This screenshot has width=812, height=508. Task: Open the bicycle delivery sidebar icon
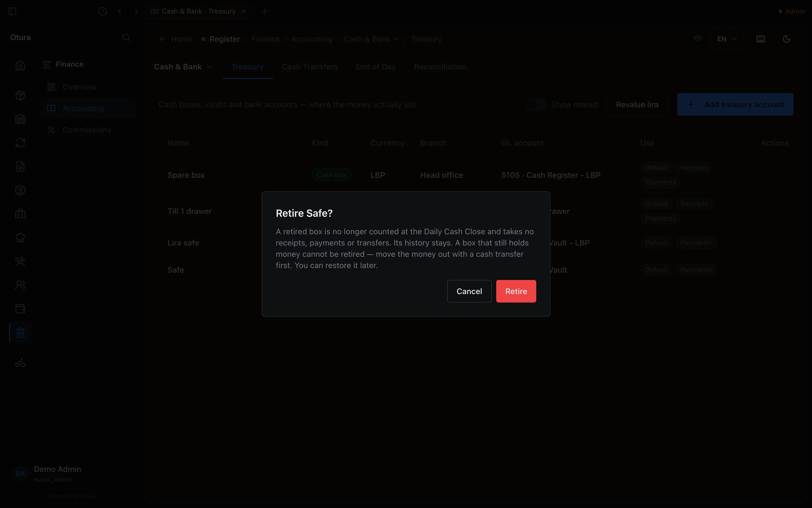[x=20, y=363]
